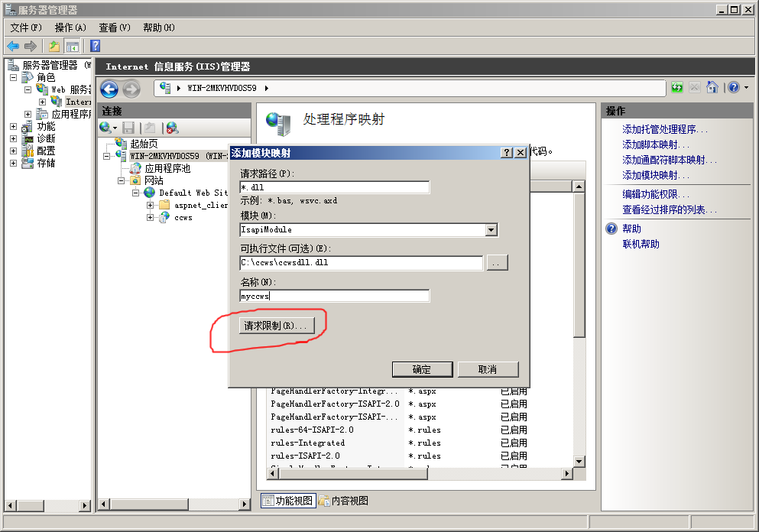The height and width of the screenshot is (532, 759).
Task: Expand the 功能 node in server tree
Action: (13, 126)
